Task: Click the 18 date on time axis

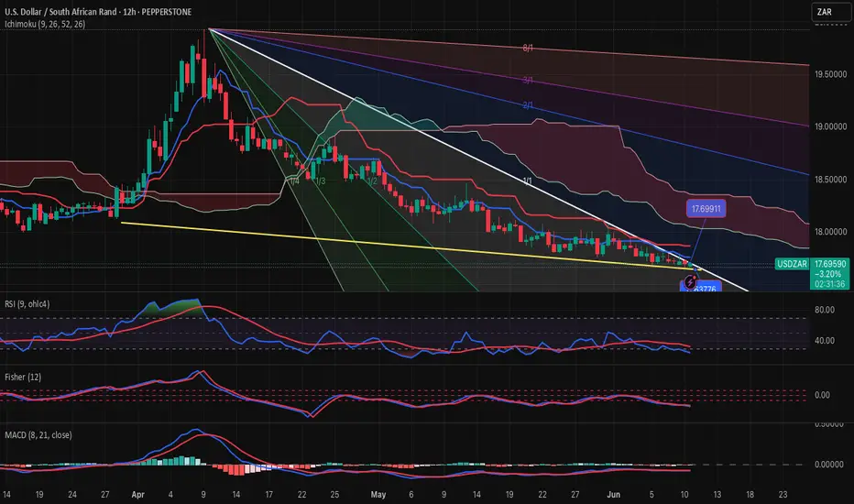Action: pyautogui.click(x=750, y=495)
